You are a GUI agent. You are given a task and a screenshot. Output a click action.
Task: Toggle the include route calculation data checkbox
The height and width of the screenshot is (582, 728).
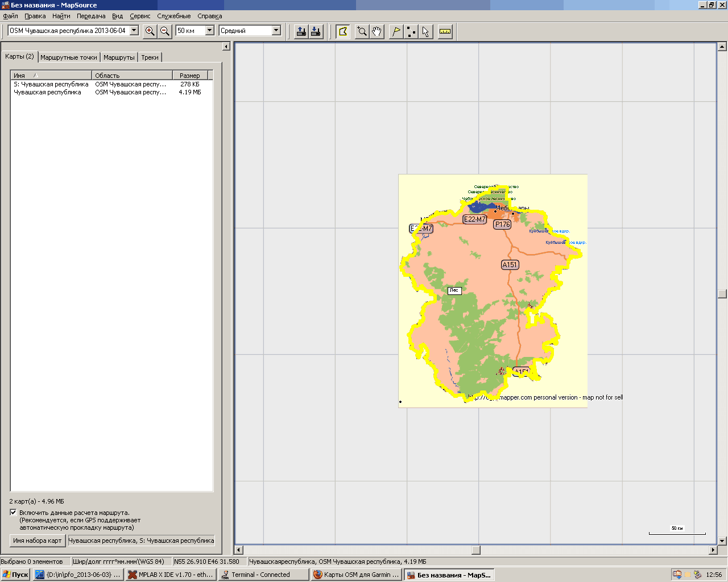13,512
